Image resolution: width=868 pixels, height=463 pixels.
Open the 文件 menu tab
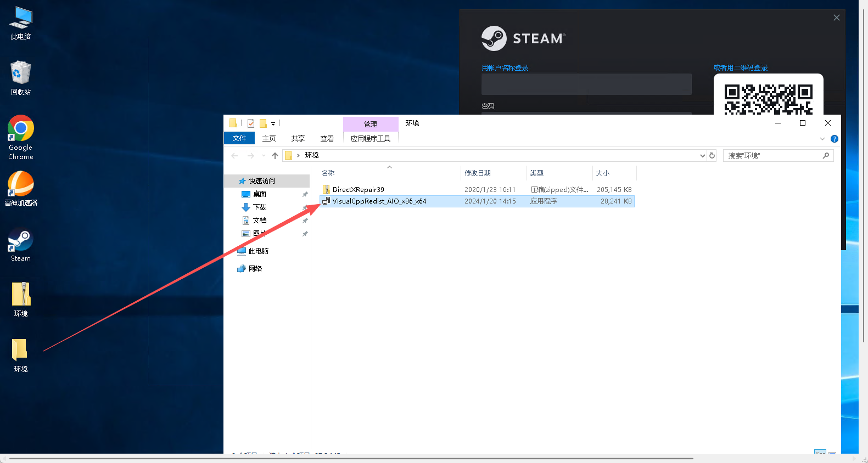(239, 138)
